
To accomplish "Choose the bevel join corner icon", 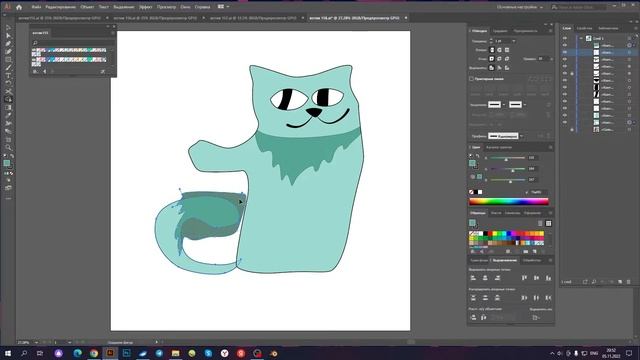I will [507, 59].
